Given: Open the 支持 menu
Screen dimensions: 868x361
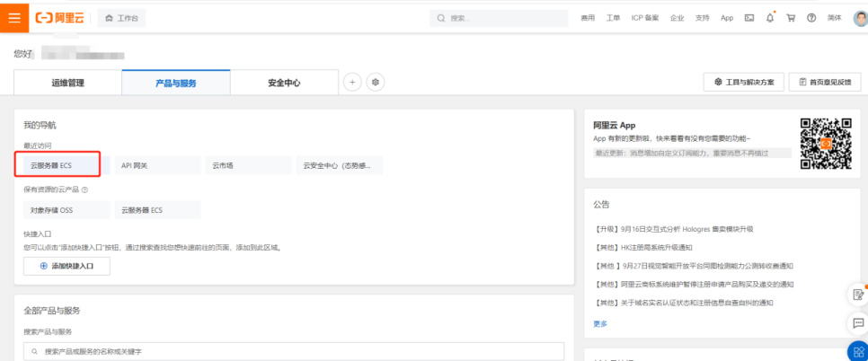Looking at the screenshot, I should [702, 18].
